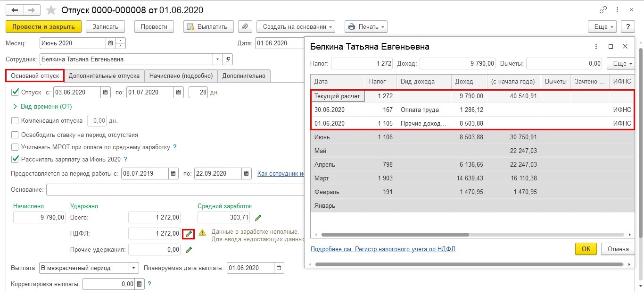Open calendar picker for Месяц field

coord(110,43)
